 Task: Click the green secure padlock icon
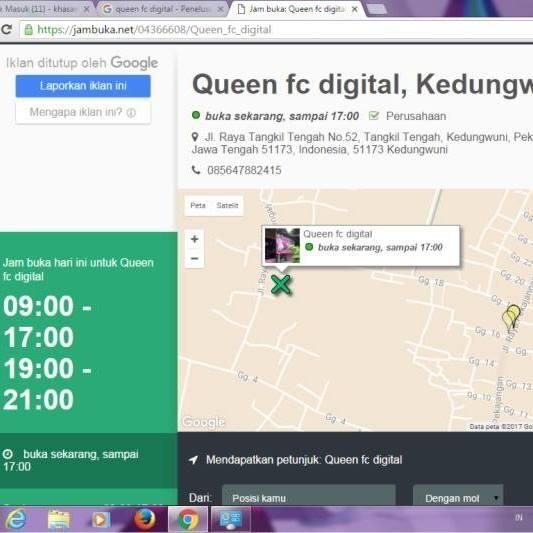(x=29, y=30)
